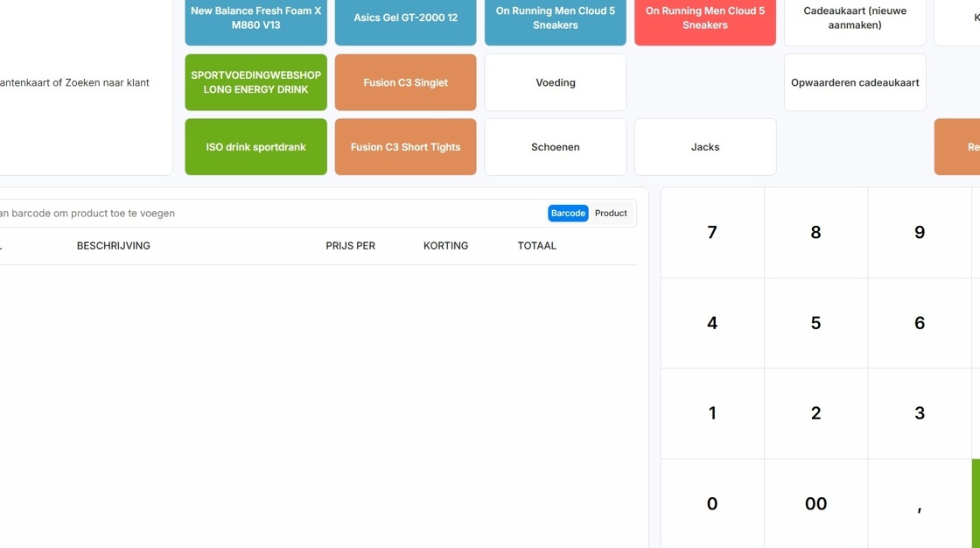This screenshot has height=548, width=980.
Task: Tap numpad key 9
Action: click(x=920, y=233)
